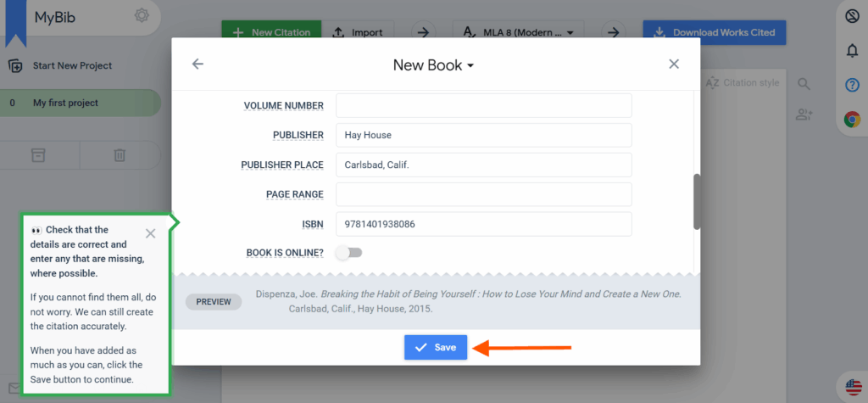The height and width of the screenshot is (403, 868).
Task: Click the PAGE RANGE label
Action: (295, 194)
